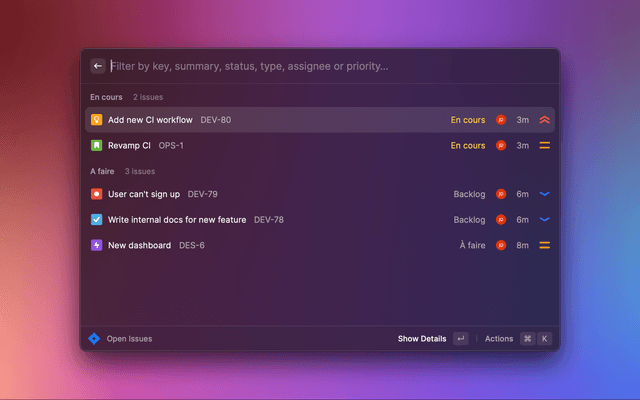
Task: Click the low priority chevron on DEV-79
Action: (545, 194)
